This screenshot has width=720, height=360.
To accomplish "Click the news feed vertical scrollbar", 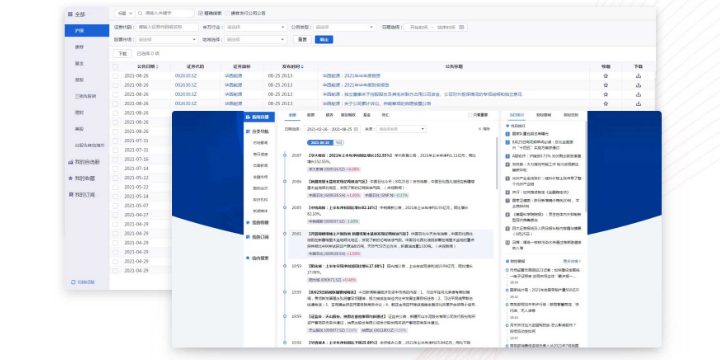I will pos(496,163).
